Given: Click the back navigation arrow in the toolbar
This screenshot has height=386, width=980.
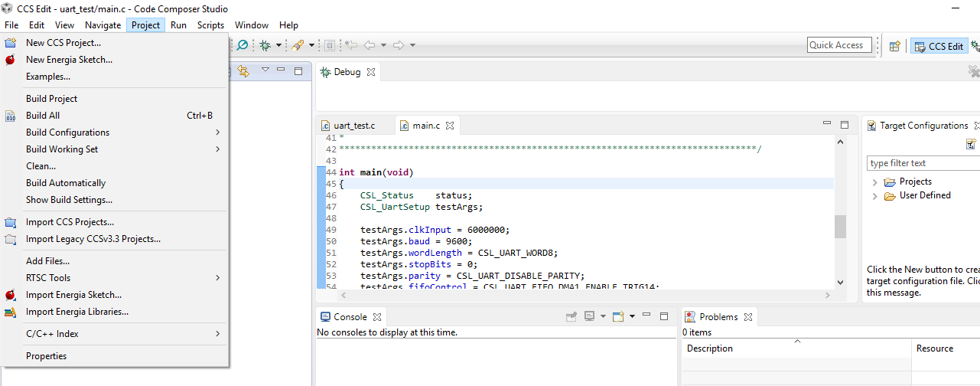Looking at the screenshot, I should 370,45.
